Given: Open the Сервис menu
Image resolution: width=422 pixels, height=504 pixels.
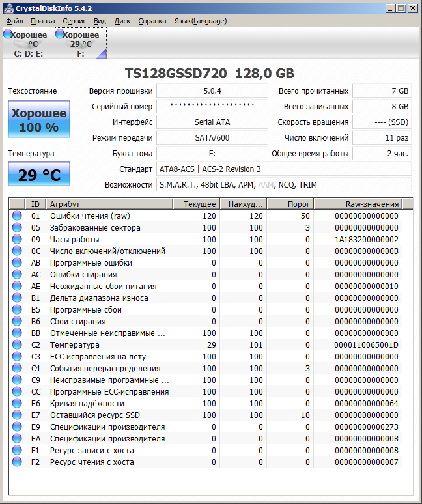Looking at the screenshot, I should coord(74,21).
